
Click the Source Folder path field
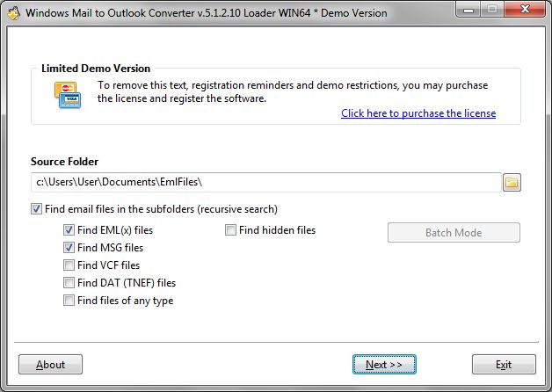point(264,183)
